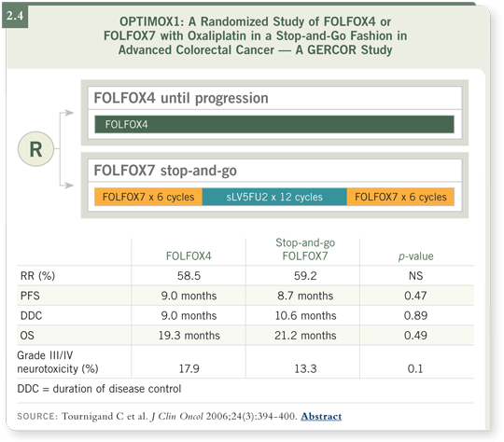Click the circled R randomization icon
The height and width of the screenshot is (442, 504).
36,149
